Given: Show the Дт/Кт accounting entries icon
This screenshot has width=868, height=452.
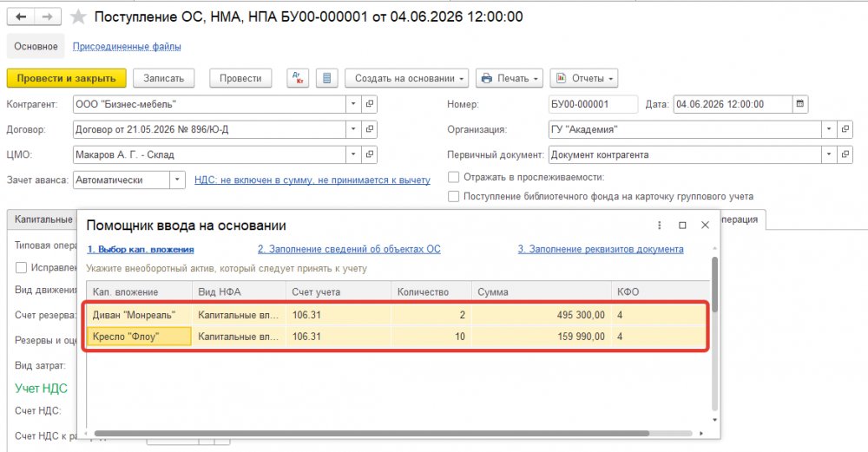Looking at the screenshot, I should (298, 78).
